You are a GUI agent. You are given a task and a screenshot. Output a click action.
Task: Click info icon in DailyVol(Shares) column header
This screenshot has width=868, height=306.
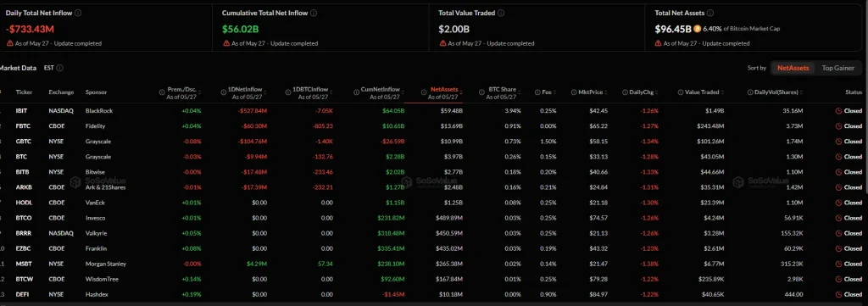(750, 92)
